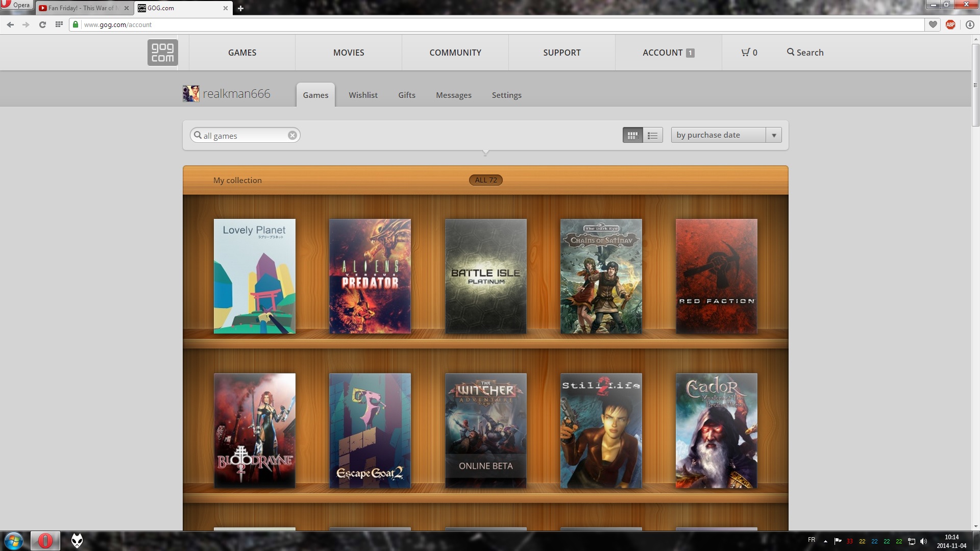Screen dimensions: 980x551
Task: Show hidden system tray icons arrow
Action: [x=825, y=541]
